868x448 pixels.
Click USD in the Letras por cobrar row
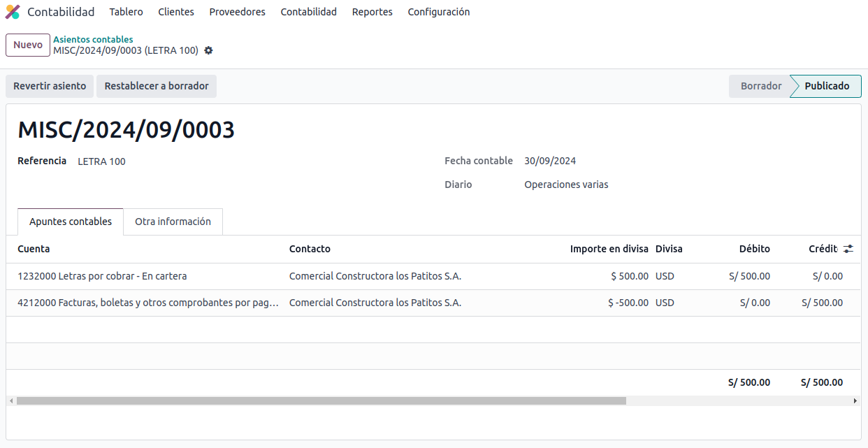click(665, 276)
